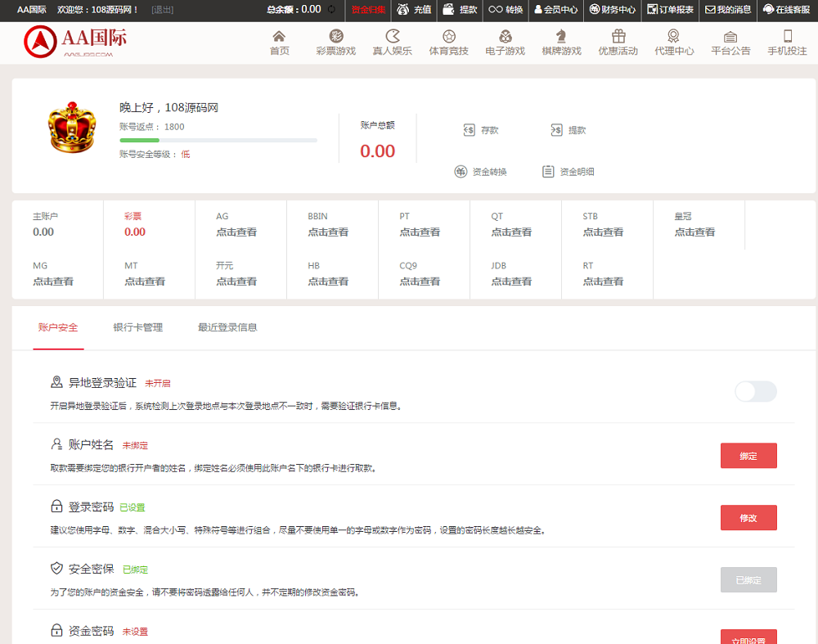The width and height of the screenshot is (818, 644).
Task: Open the 体育竞技 sports betting icon
Action: [x=448, y=43]
